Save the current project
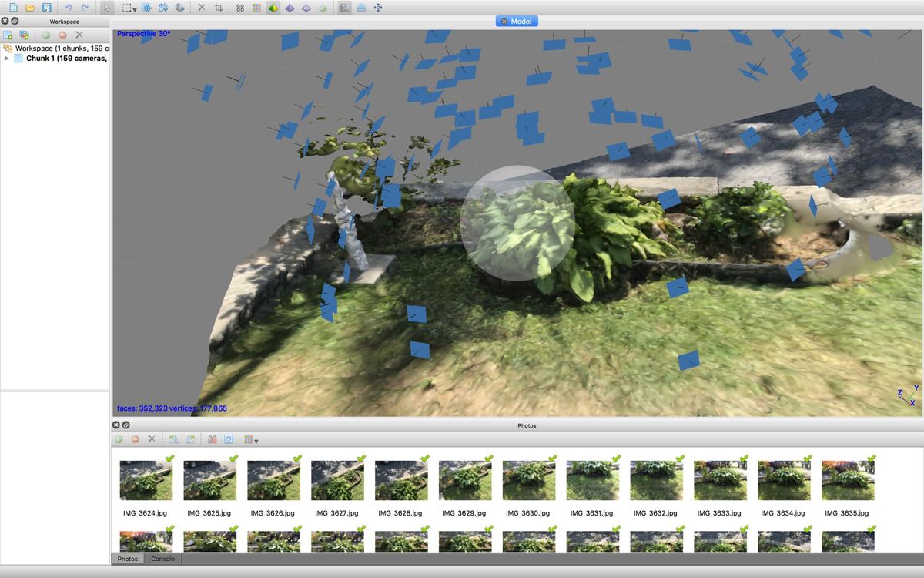 (46, 7)
